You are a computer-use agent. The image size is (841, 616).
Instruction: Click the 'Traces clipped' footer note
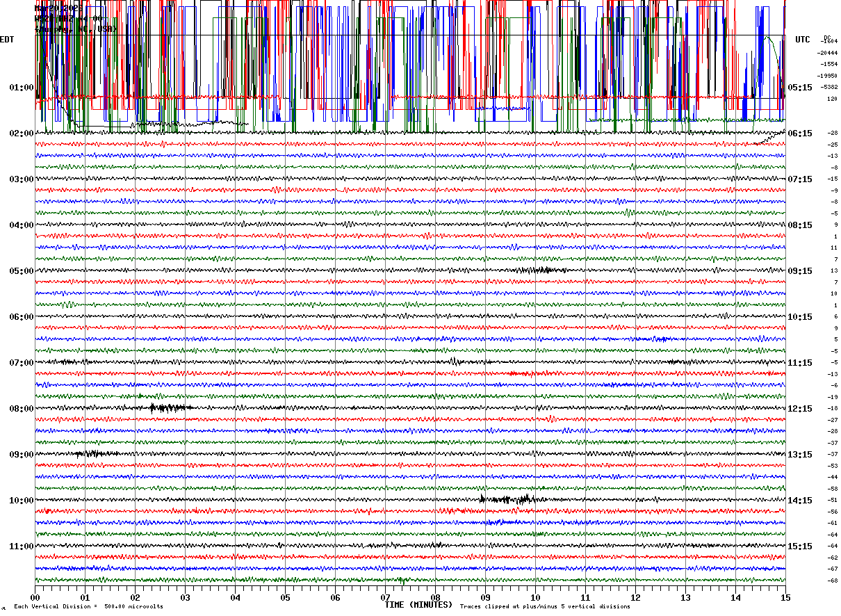[545, 606]
